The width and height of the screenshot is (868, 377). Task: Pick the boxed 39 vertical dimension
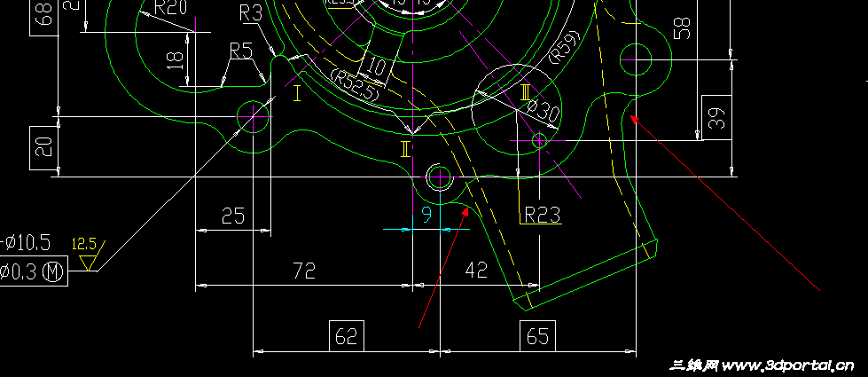(x=716, y=117)
